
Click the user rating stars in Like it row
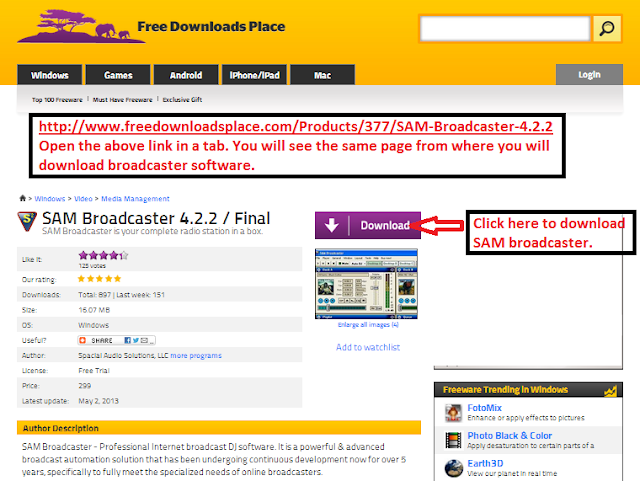tap(103, 256)
